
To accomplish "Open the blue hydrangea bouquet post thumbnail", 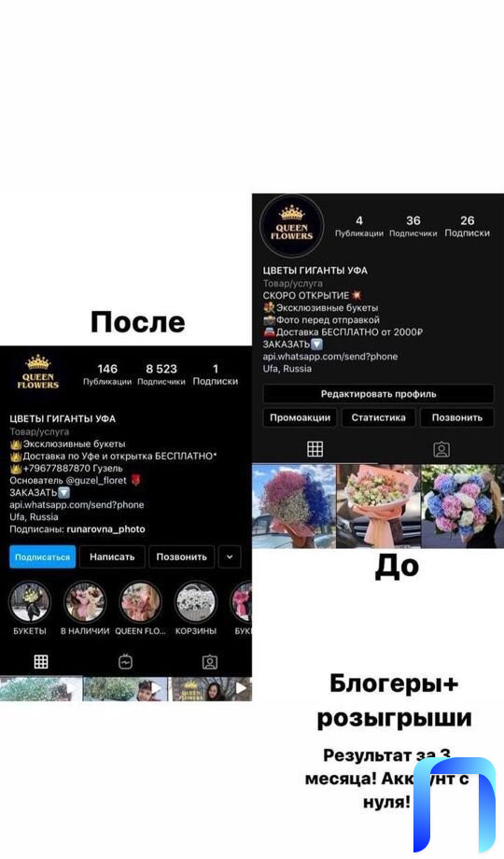I will (x=462, y=506).
